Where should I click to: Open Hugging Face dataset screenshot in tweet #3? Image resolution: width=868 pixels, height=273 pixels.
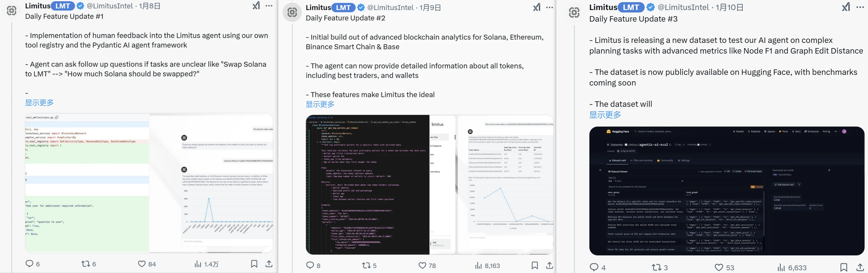click(x=726, y=191)
